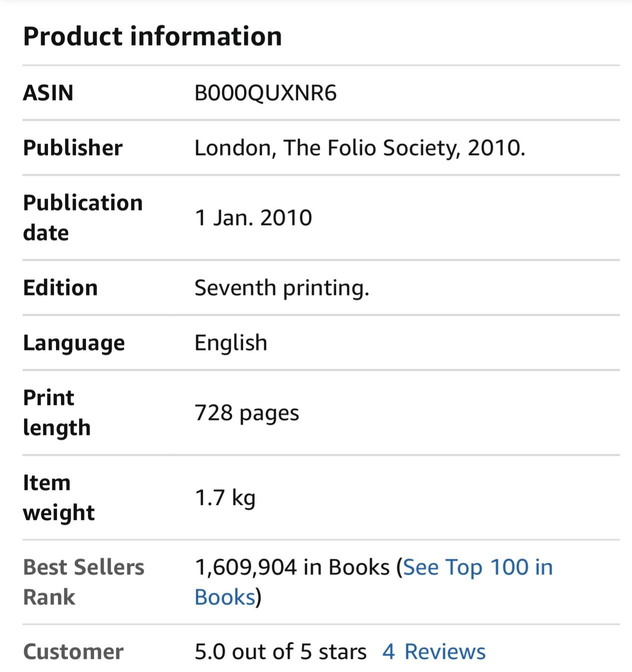Open the See Top 100 in Books link
This screenshot has height=672, width=632.
477,567
